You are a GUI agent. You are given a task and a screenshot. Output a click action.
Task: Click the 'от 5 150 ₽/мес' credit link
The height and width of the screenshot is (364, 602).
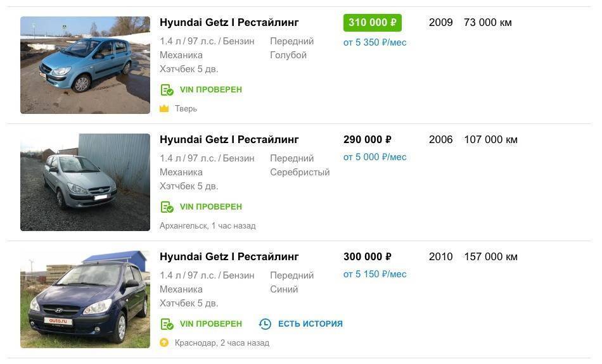coord(375,274)
